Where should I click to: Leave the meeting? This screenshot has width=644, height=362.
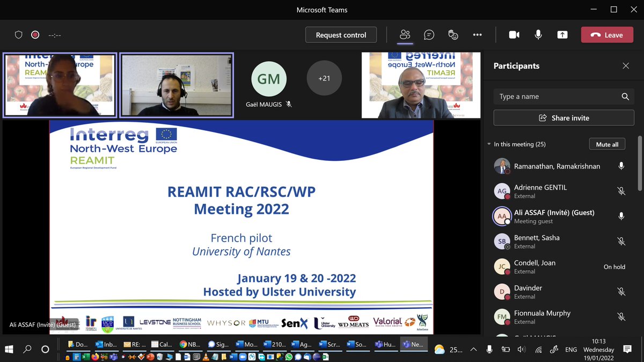point(607,35)
